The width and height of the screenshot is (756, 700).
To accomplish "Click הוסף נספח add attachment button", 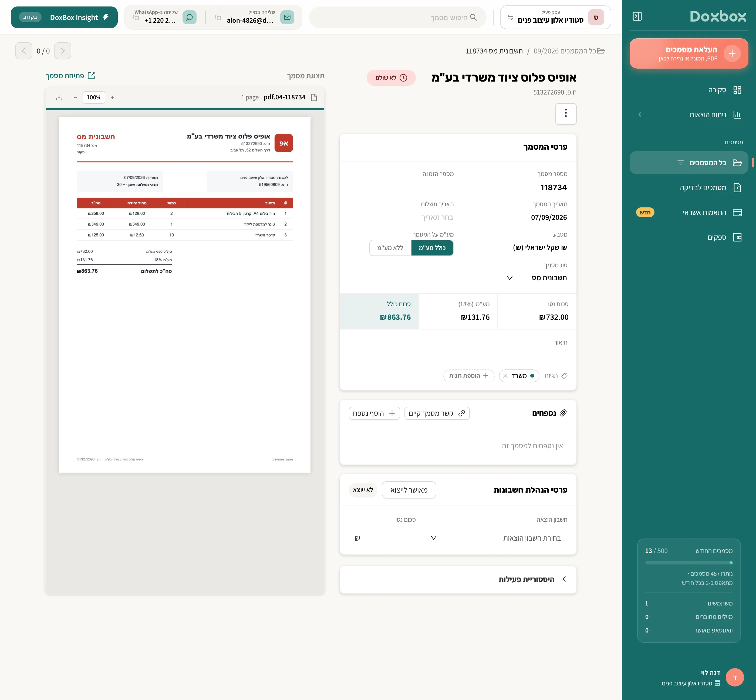I will (374, 413).
